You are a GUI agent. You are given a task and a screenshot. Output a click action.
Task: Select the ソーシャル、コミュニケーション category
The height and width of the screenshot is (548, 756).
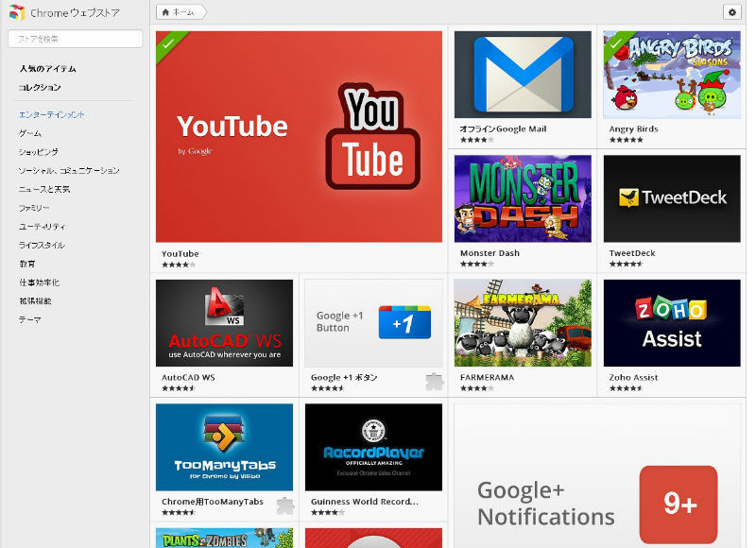pos(69,171)
